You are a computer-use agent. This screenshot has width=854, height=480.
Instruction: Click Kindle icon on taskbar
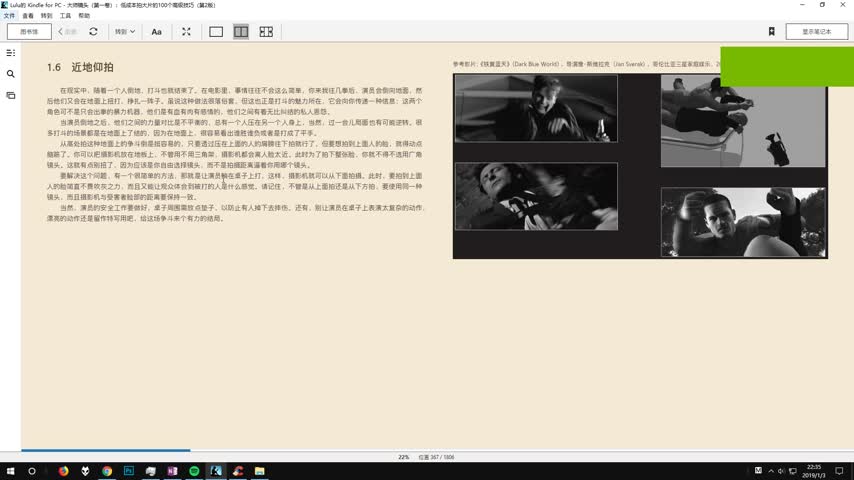216,471
